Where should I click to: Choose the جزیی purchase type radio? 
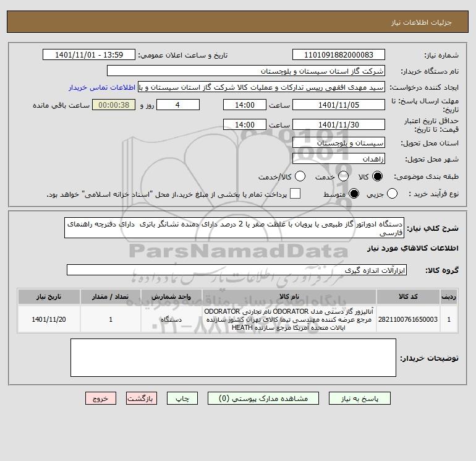pos(392,194)
